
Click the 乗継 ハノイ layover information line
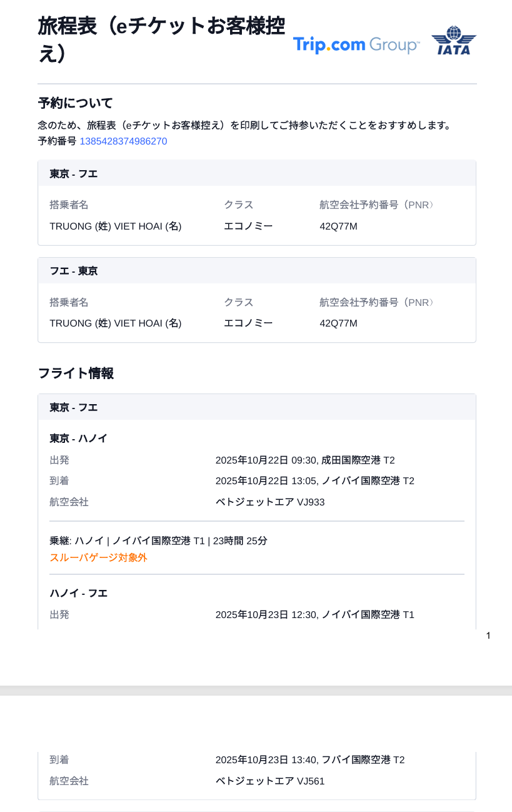point(158,540)
